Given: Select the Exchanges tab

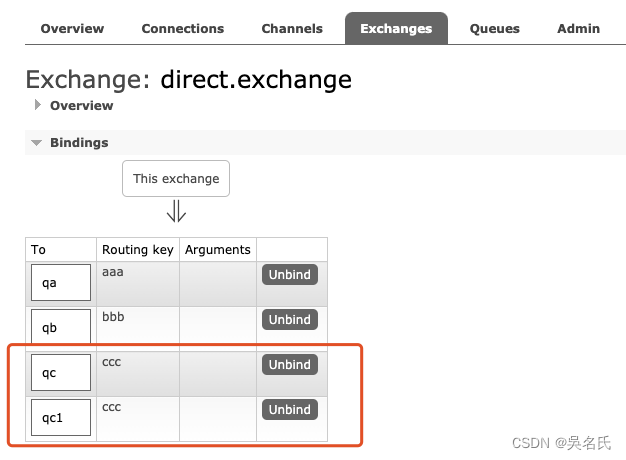Looking at the screenshot, I should [396, 28].
